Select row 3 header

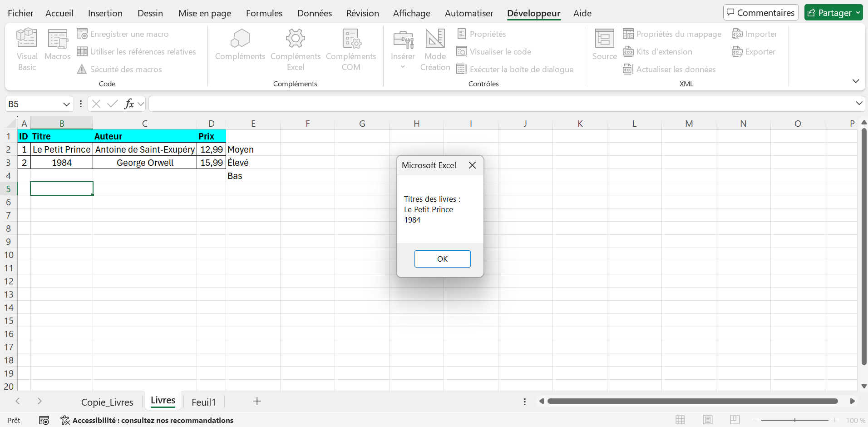pyautogui.click(x=8, y=163)
